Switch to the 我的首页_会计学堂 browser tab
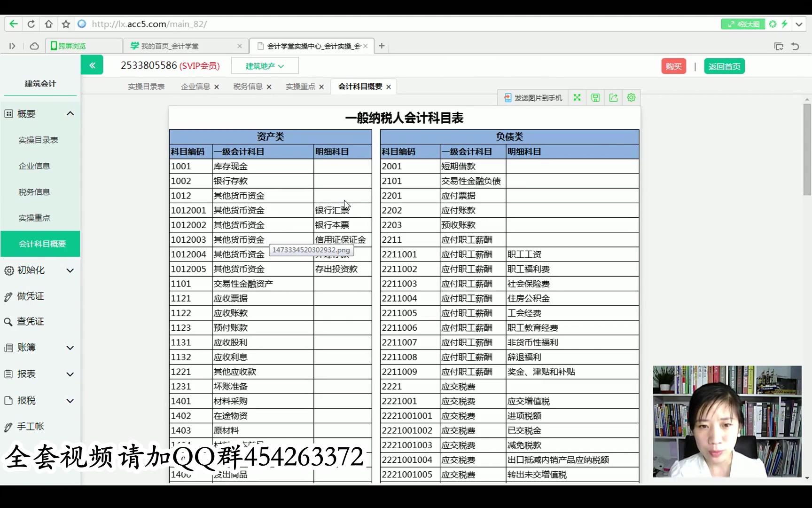This screenshot has width=812, height=508. pyautogui.click(x=172, y=46)
